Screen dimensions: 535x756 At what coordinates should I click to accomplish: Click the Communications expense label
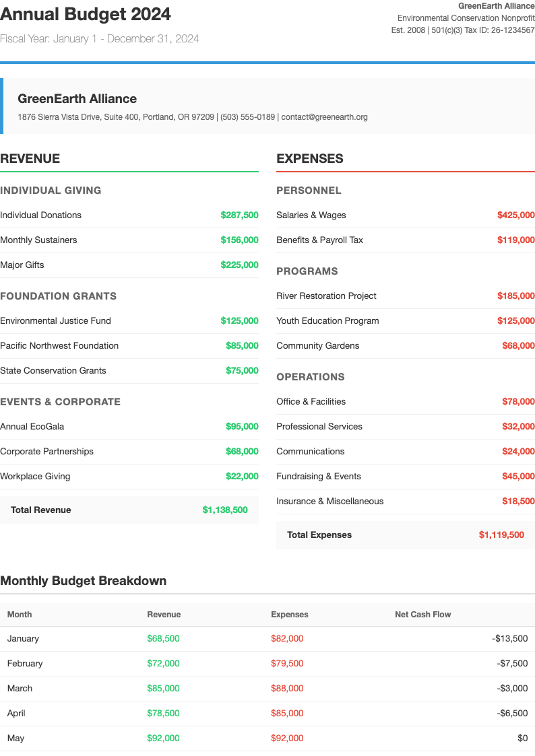311,451
